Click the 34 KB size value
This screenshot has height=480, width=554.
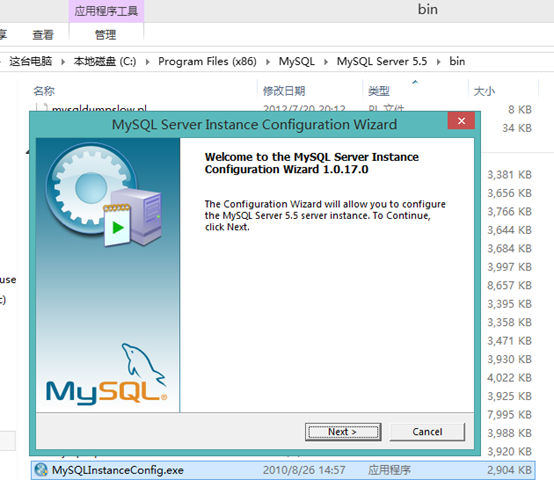517,128
